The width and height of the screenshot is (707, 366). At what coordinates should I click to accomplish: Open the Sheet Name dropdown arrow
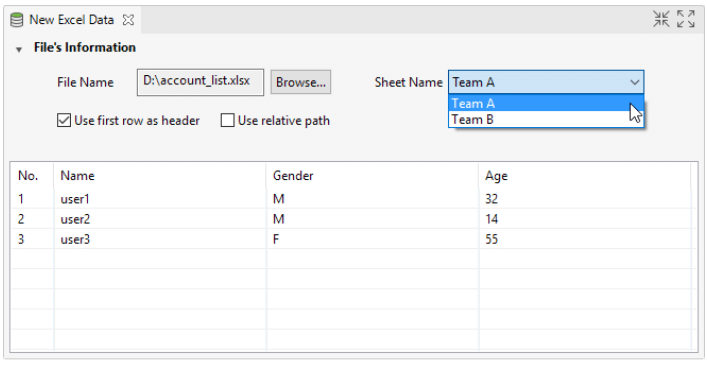point(634,82)
